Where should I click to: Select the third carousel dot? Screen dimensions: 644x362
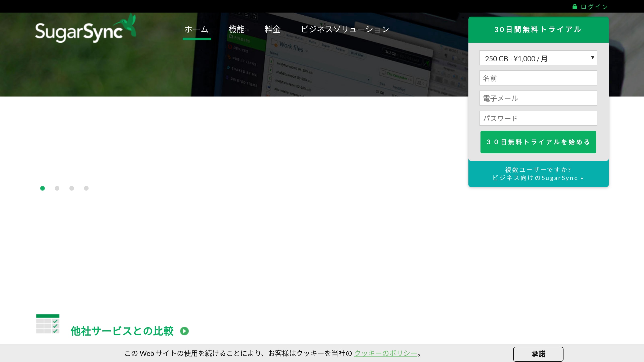(72, 188)
